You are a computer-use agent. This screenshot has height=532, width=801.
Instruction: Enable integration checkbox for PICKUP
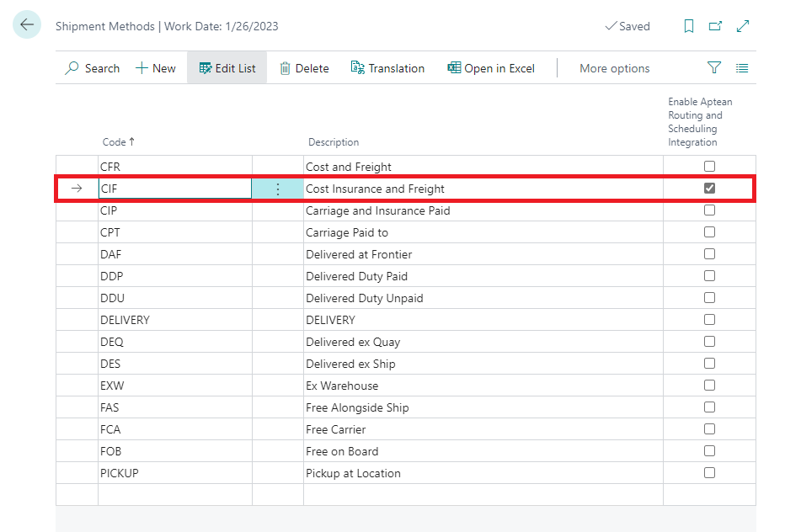[x=709, y=473]
